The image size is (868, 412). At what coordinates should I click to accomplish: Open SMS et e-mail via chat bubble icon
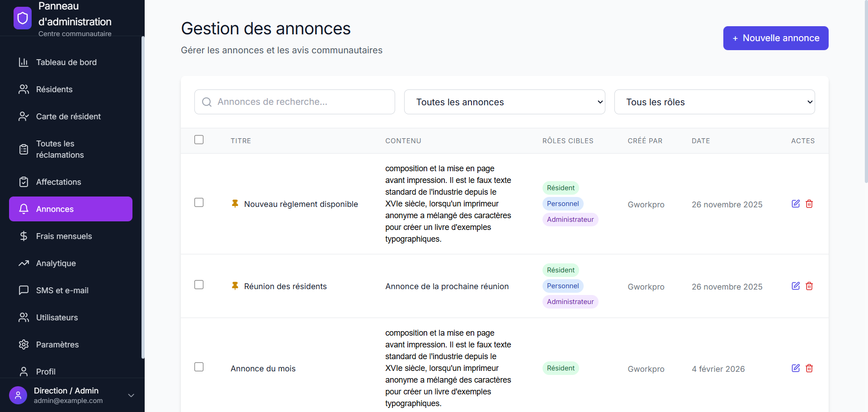[x=24, y=290]
